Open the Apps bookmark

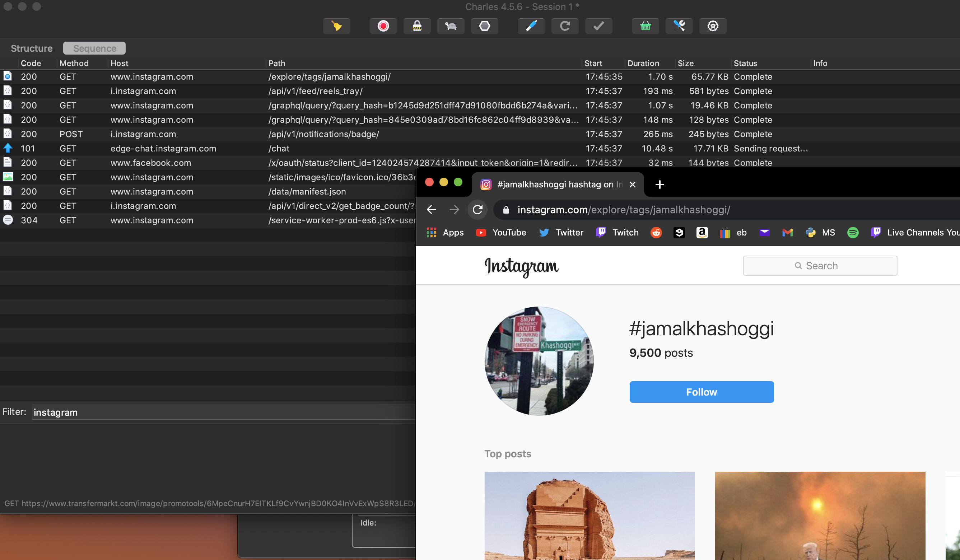pyautogui.click(x=445, y=232)
